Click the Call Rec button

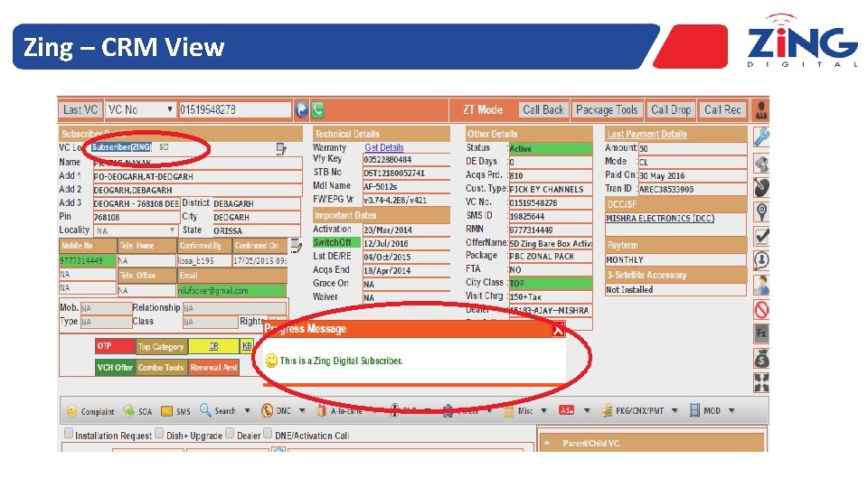[722, 109]
